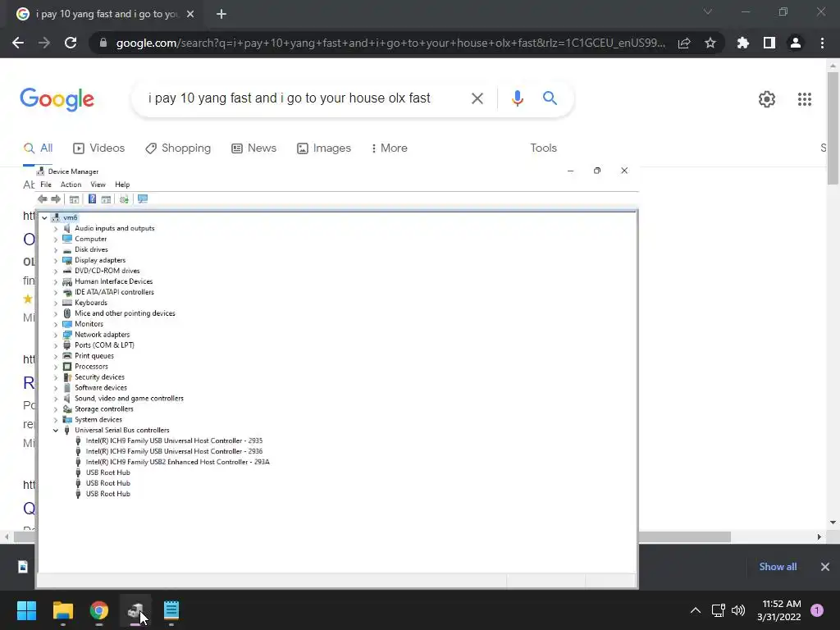840x630 pixels.
Task: Click Scan for hardware changes monitor icon
Action: coord(143,199)
